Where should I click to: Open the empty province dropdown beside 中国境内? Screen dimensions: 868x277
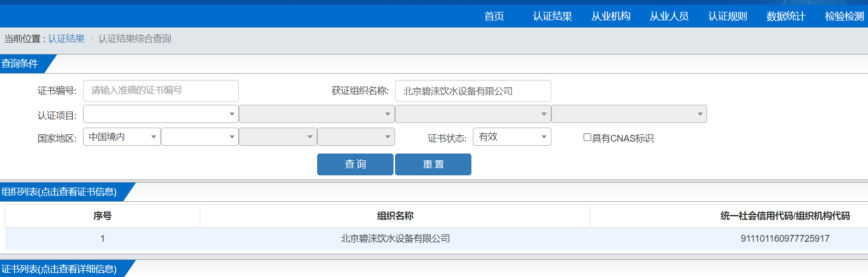click(x=200, y=137)
